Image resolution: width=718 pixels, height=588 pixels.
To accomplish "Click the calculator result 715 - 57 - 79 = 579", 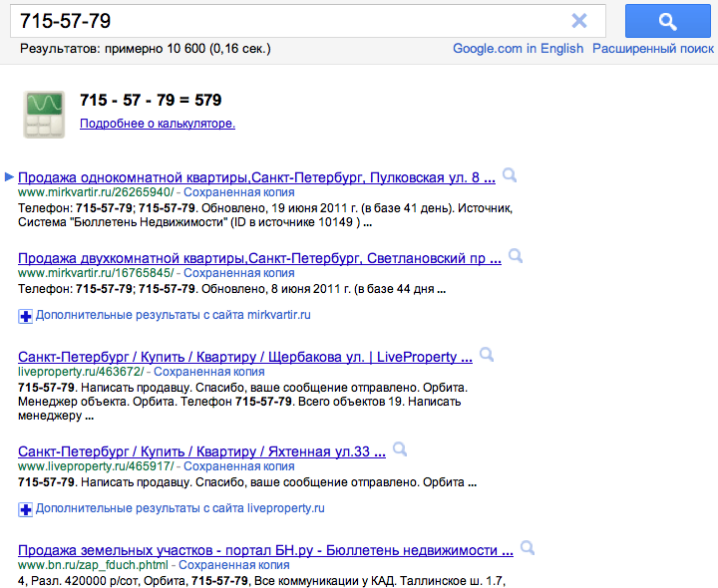I will (151, 100).
